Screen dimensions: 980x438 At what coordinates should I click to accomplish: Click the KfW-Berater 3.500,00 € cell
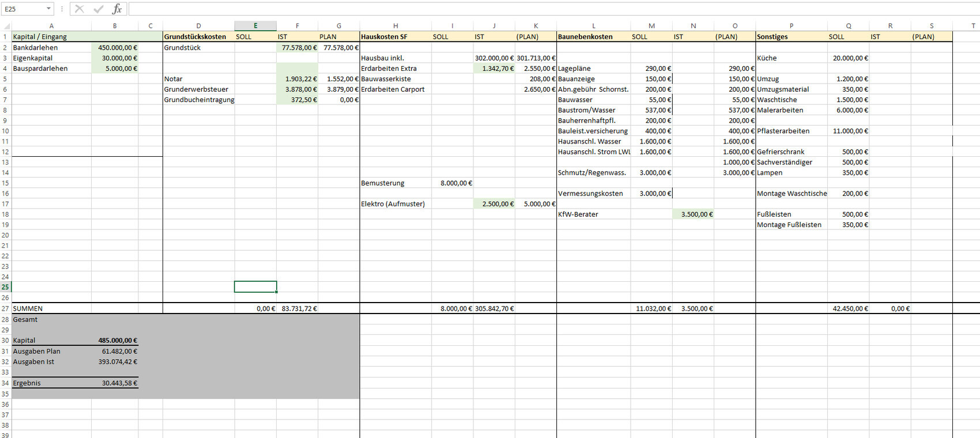(x=693, y=214)
